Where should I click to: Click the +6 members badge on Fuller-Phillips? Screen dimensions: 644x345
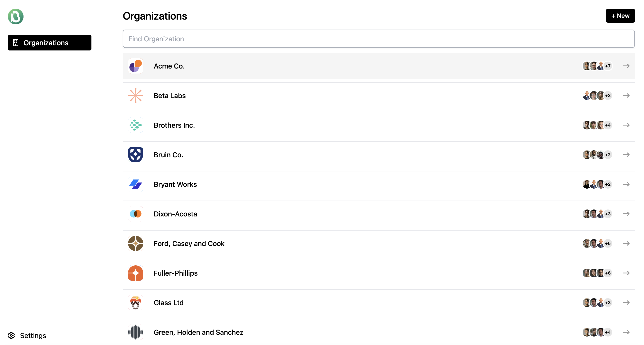point(608,273)
